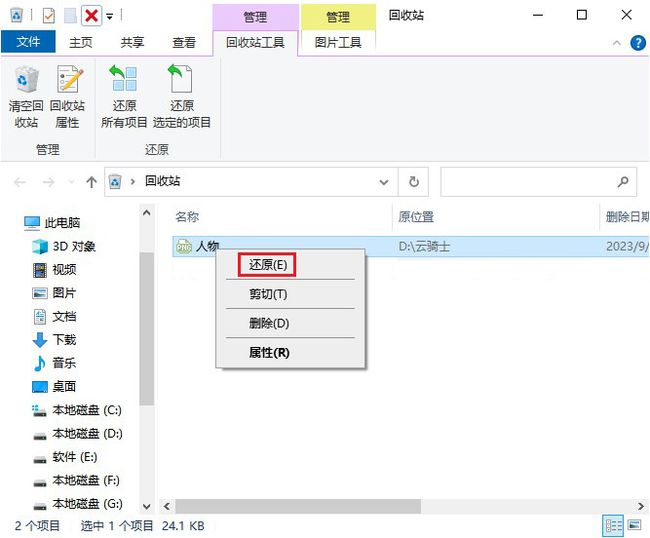This screenshot has width=650, height=538.
Task: Select the 回收站工具 ribbon tab
Action: [x=255, y=42]
